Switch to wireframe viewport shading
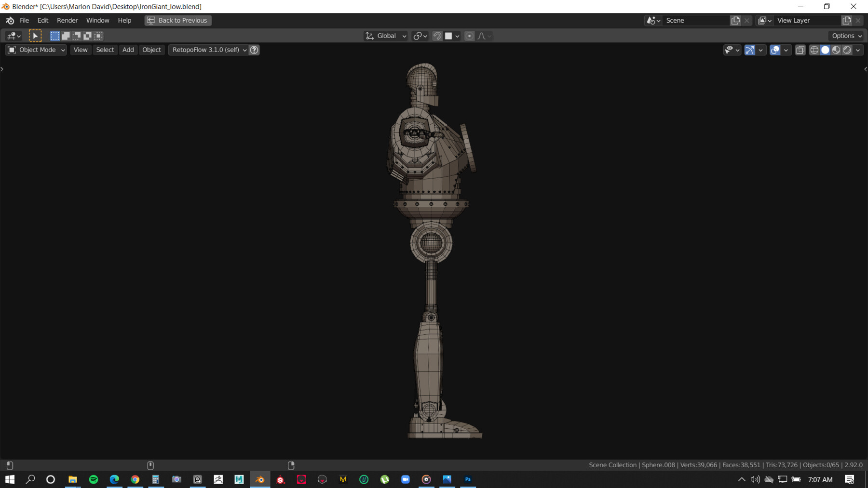Image resolution: width=868 pixels, height=488 pixels. (814, 50)
